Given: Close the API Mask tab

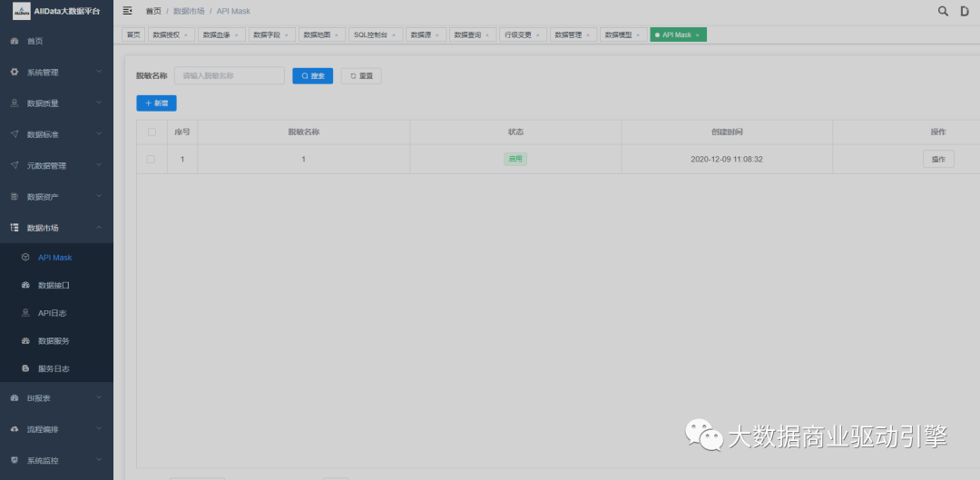Looking at the screenshot, I should [x=698, y=35].
